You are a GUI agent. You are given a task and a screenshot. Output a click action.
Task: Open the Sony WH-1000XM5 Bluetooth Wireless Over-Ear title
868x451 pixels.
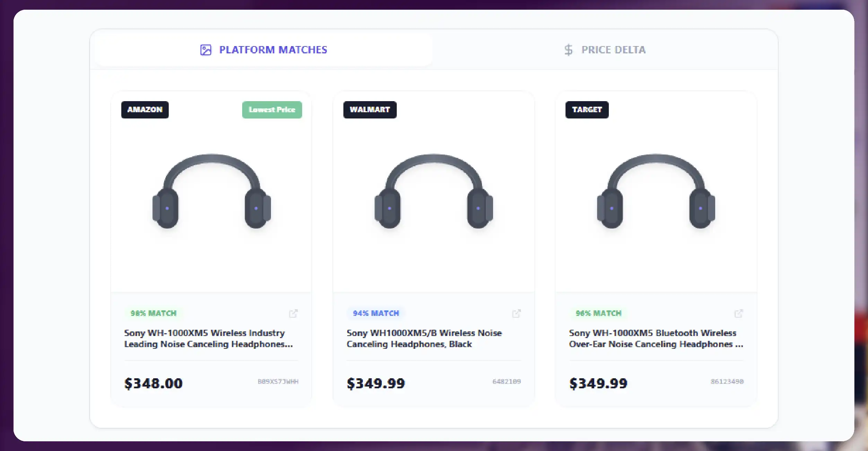coord(656,338)
